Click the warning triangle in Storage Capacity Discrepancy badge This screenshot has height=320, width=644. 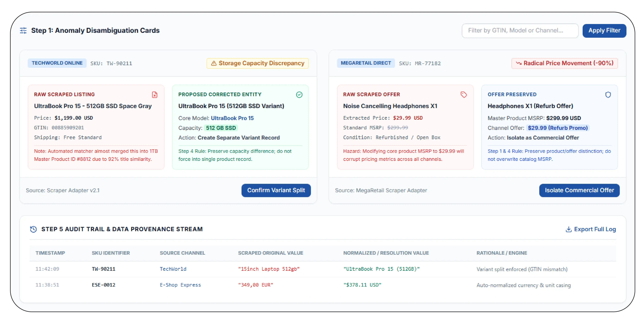(x=214, y=63)
